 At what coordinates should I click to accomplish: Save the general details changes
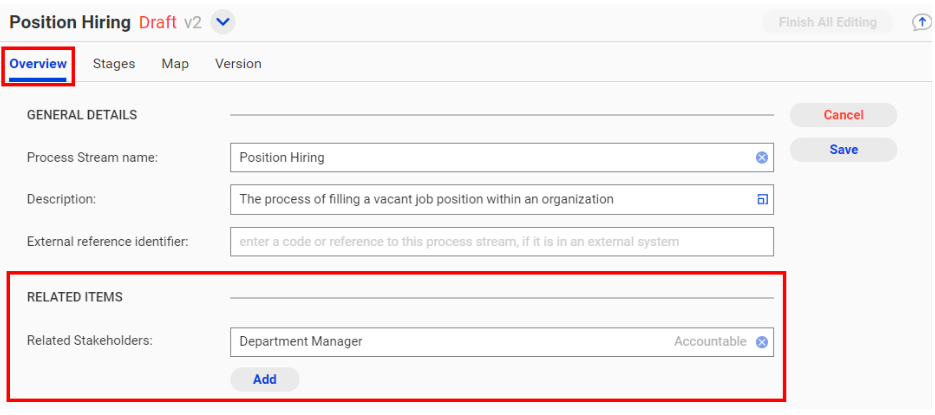click(843, 150)
